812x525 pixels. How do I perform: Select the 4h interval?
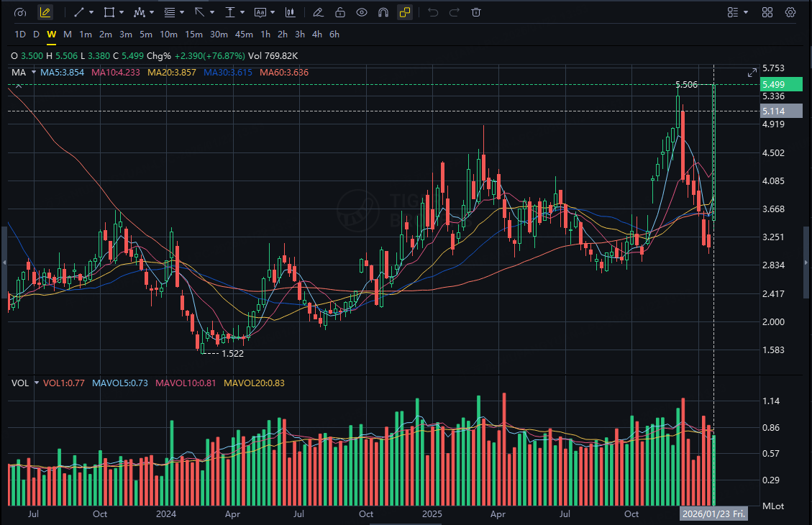pos(317,35)
